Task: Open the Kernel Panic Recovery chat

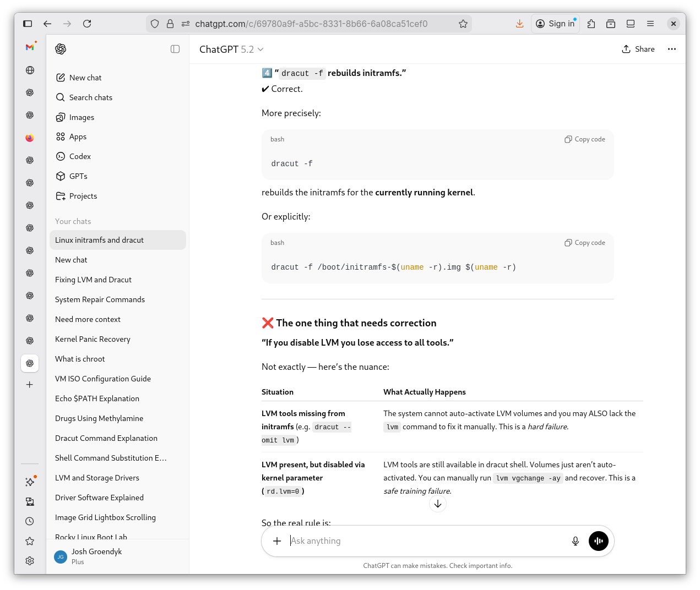Action: [x=93, y=339]
